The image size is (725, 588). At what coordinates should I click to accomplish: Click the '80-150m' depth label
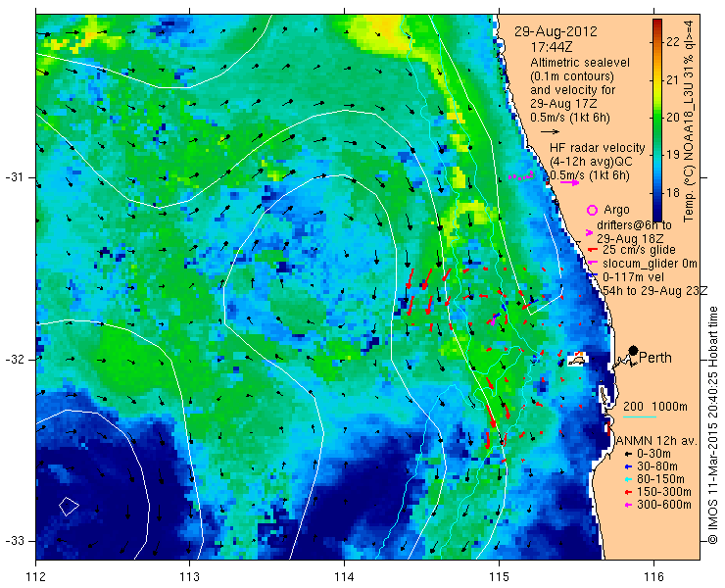pos(660,479)
